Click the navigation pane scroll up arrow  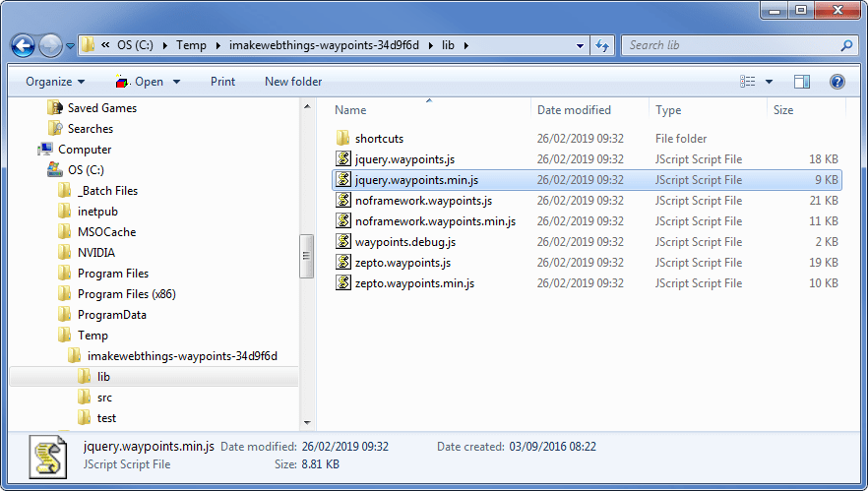tap(307, 106)
